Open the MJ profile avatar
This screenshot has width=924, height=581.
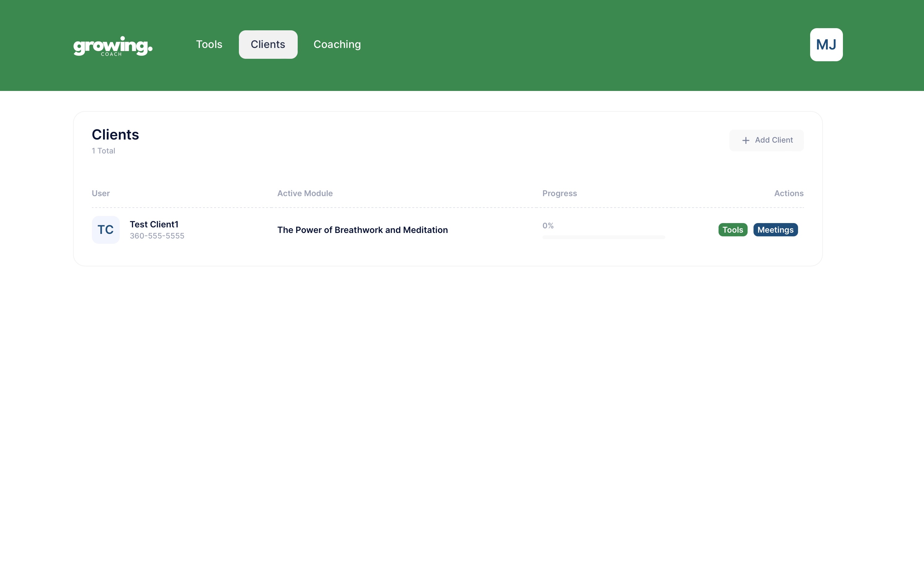826,45
